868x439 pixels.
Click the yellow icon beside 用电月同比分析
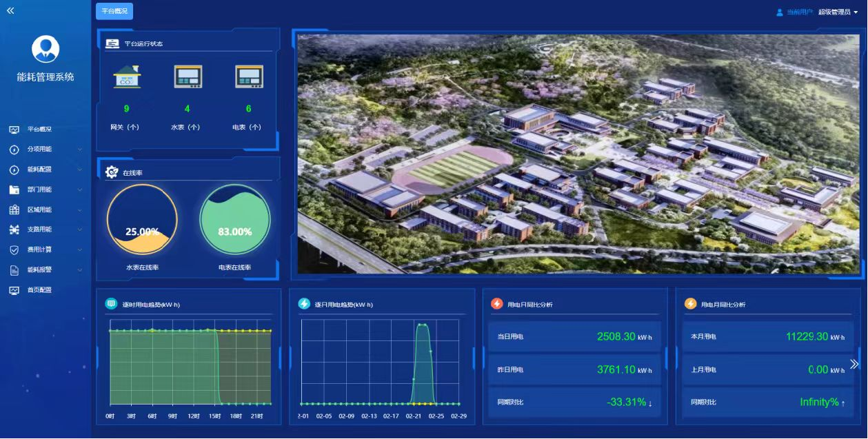pyautogui.click(x=690, y=304)
